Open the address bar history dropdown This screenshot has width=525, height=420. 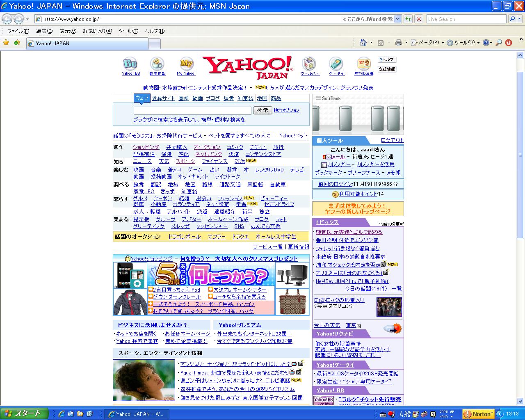click(397, 19)
